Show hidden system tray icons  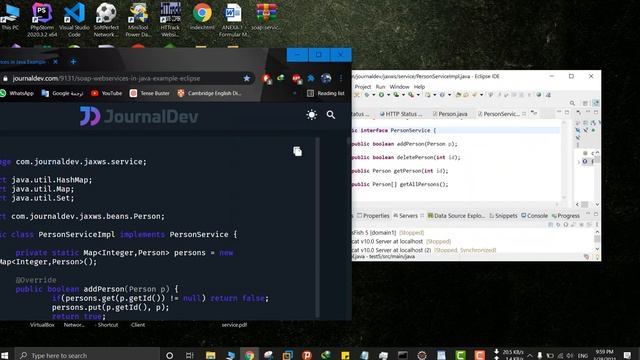click(x=529, y=355)
